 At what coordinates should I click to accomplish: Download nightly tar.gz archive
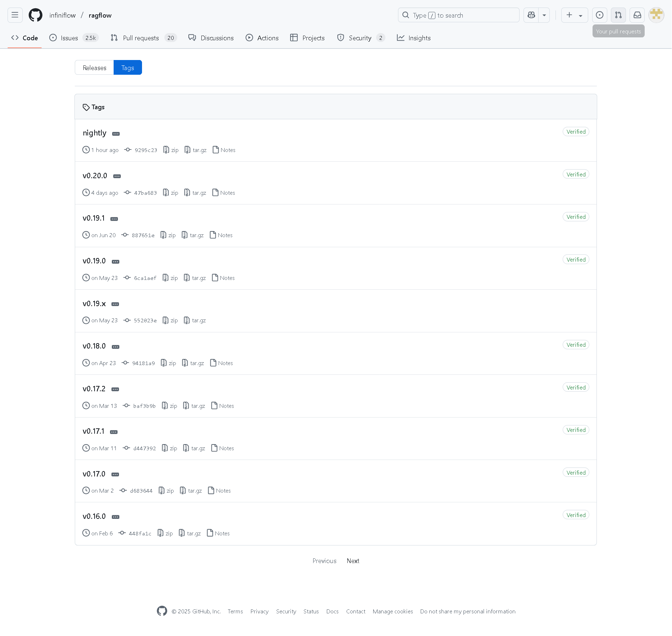(195, 150)
